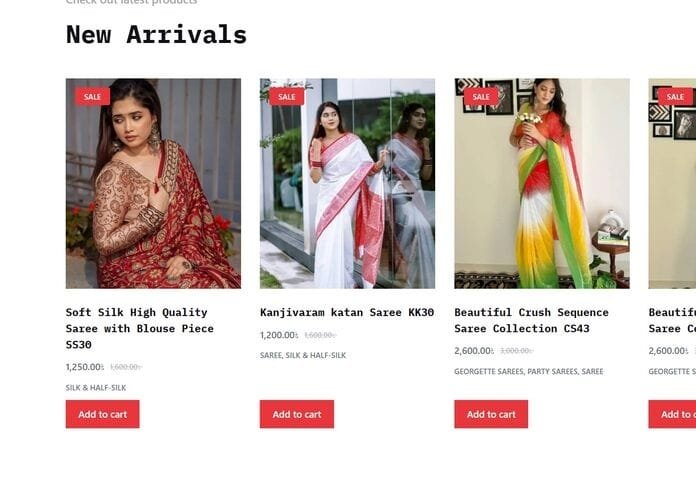Click SALE badge on Soft Silk saree
696x489 pixels.
[92, 97]
